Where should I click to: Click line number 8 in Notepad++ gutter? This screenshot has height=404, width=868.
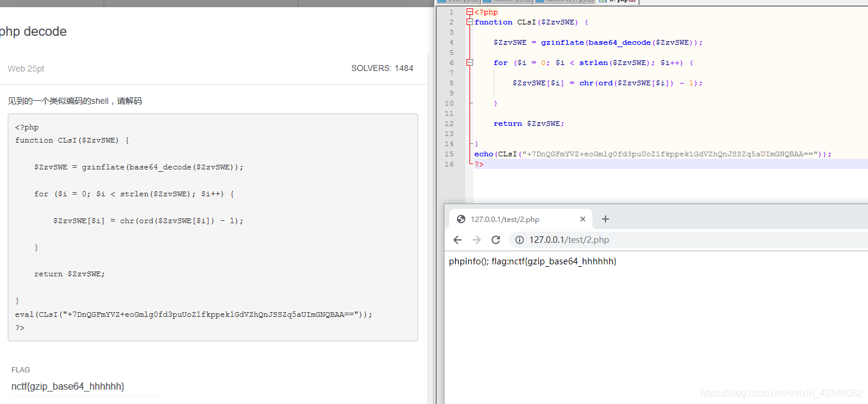pyautogui.click(x=452, y=83)
